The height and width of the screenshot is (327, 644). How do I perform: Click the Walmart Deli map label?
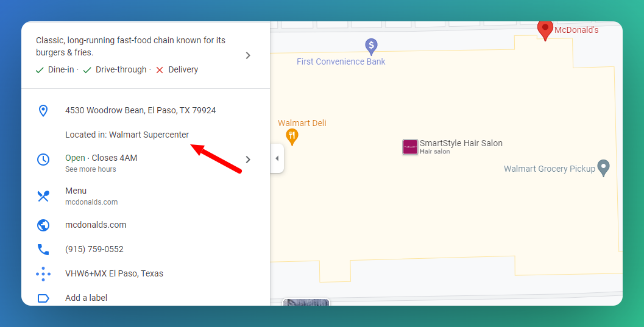coord(302,123)
